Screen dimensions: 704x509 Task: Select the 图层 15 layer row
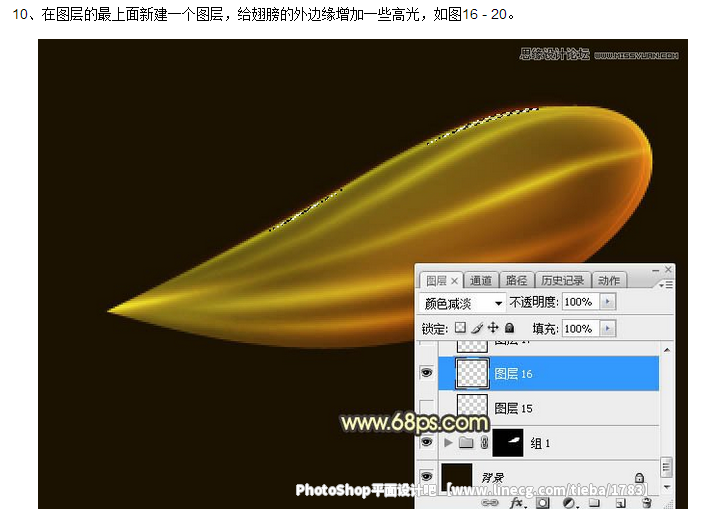[x=548, y=408]
